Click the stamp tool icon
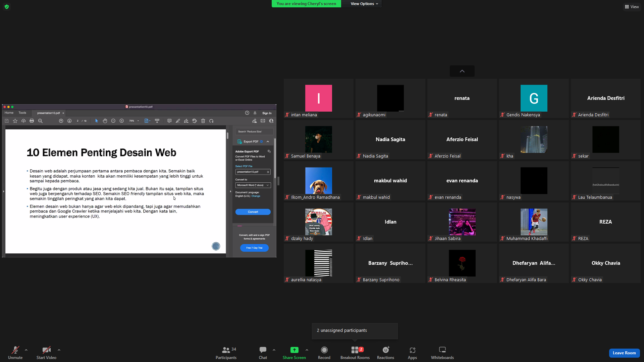 195,121
